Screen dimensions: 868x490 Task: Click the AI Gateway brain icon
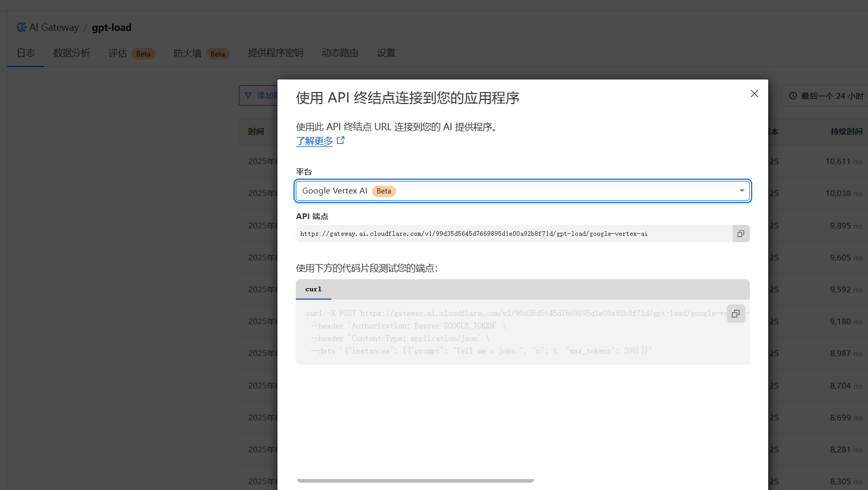pos(21,27)
